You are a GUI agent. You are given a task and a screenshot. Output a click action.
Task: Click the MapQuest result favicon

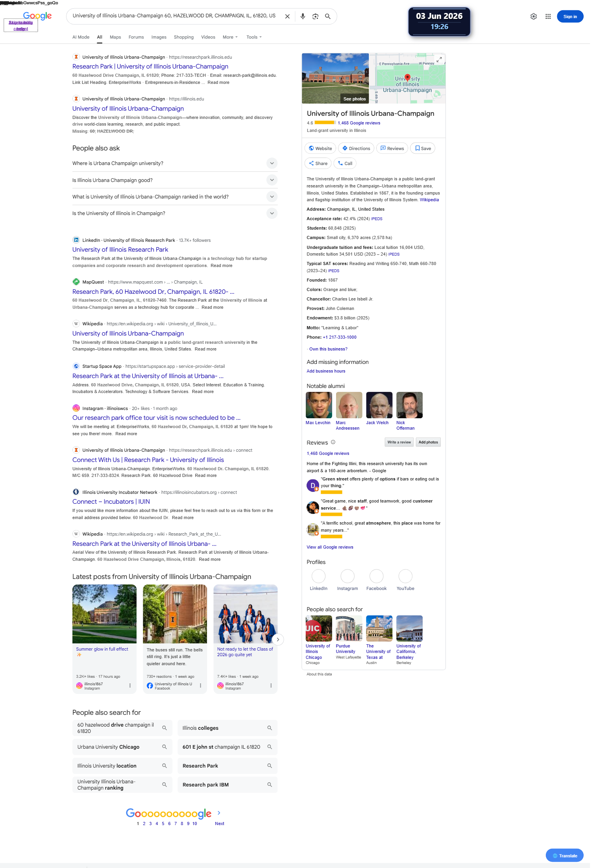point(76,282)
